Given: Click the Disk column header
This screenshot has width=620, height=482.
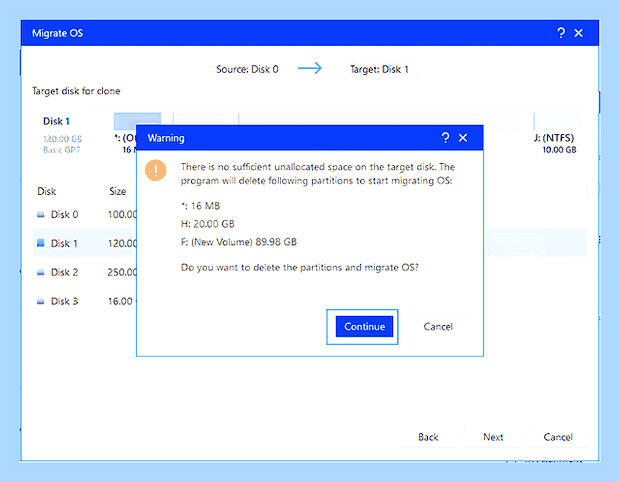Looking at the screenshot, I should [47, 191].
